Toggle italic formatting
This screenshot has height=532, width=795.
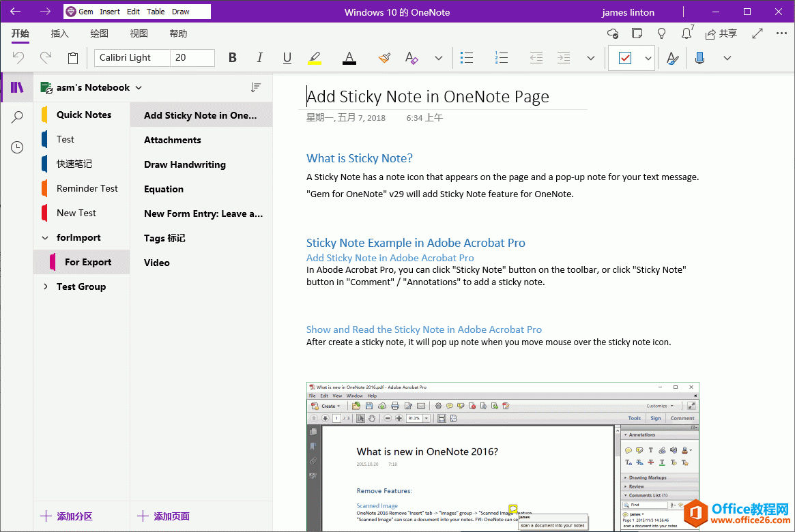259,58
